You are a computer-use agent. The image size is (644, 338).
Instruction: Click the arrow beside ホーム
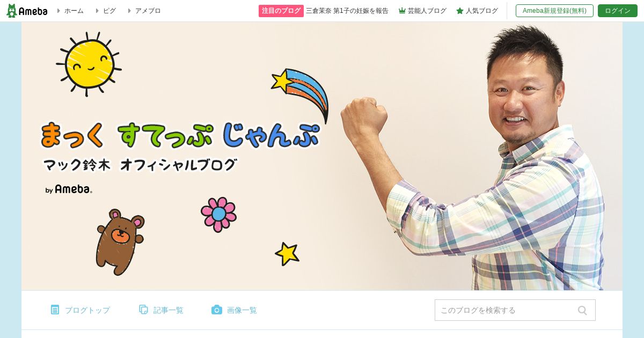point(58,11)
